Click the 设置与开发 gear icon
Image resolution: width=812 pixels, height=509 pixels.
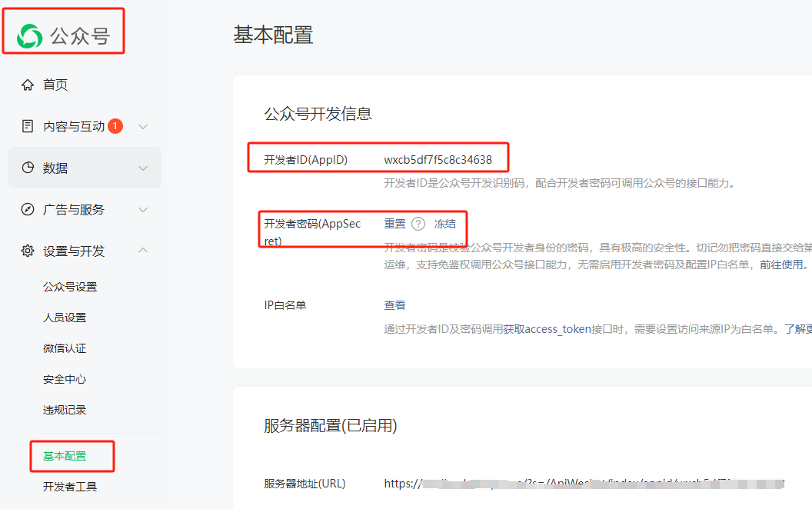click(28, 251)
